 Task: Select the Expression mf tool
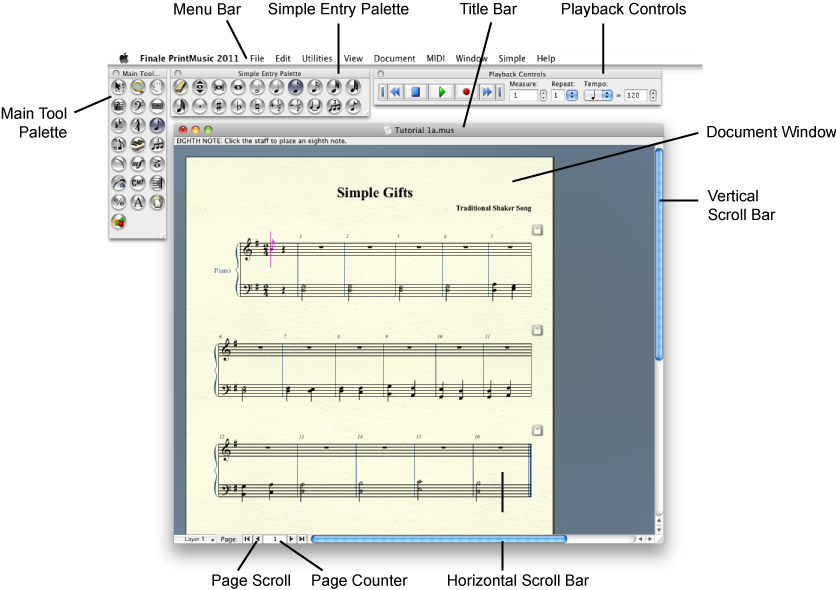[x=138, y=164]
